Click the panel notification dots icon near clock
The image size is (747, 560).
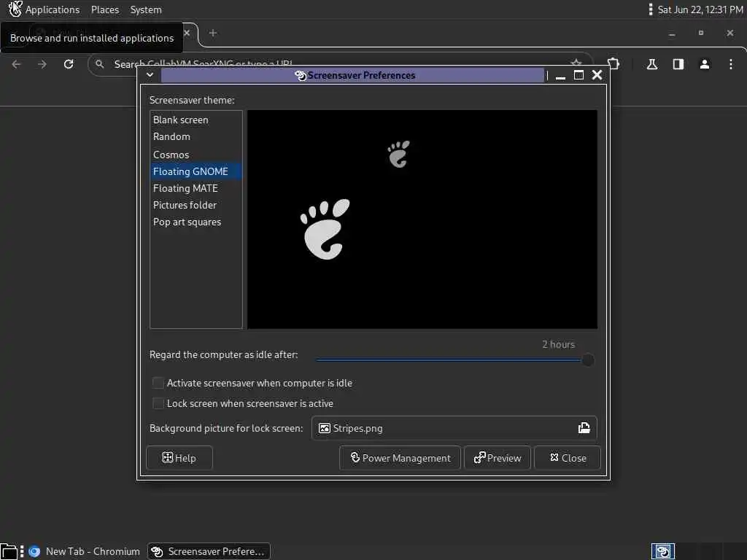(650, 9)
